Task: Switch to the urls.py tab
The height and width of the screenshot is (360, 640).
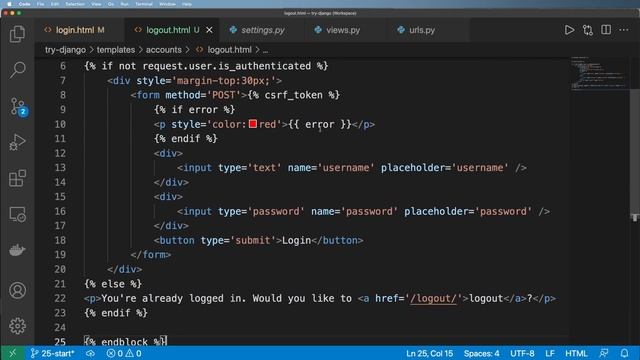Action: tap(422, 30)
